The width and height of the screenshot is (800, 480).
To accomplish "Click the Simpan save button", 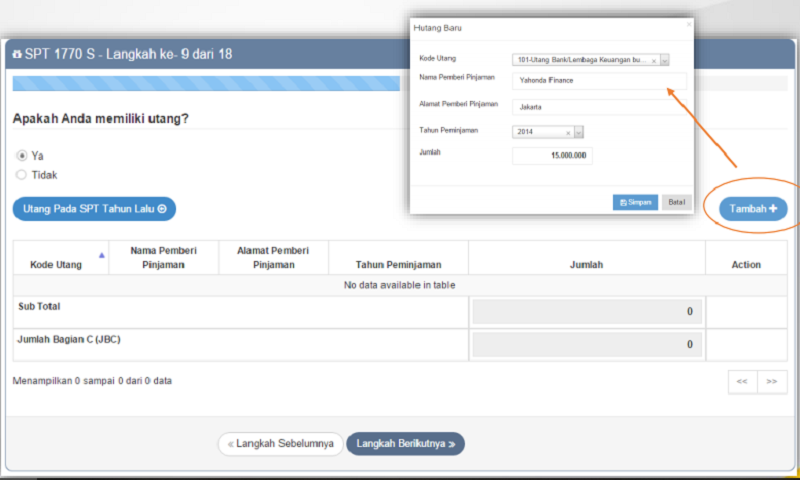I will coord(635,202).
